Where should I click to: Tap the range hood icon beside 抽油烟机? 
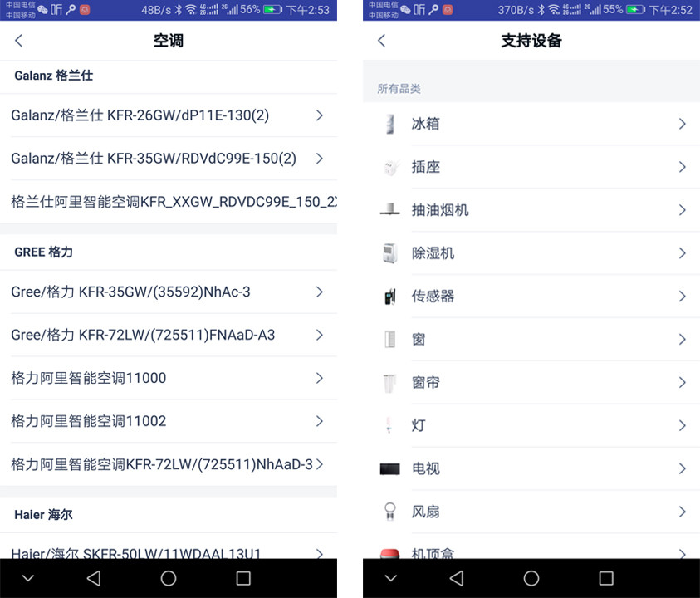[x=389, y=211]
